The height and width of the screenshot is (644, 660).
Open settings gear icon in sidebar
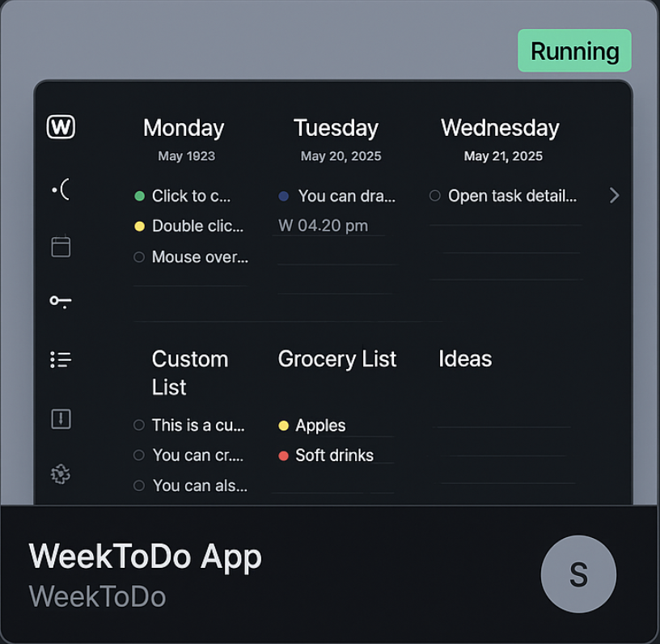61,474
